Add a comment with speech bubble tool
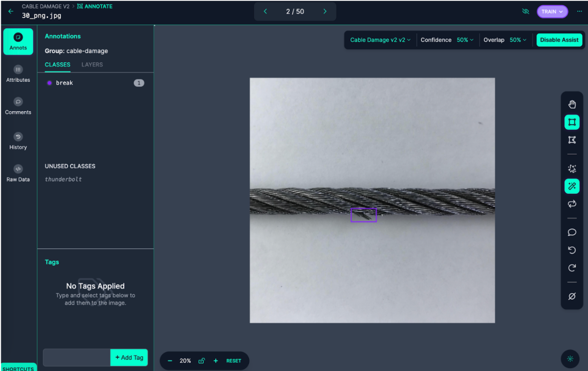The height and width of the screenshot is (371, 588). pos(572,232)
